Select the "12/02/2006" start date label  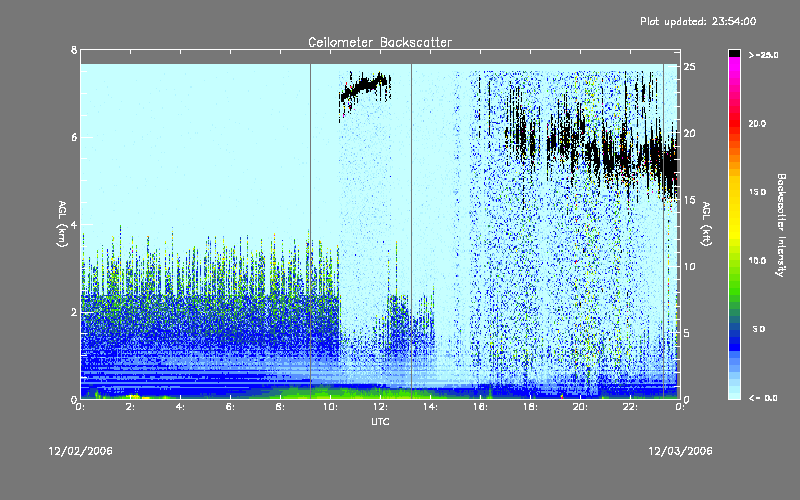tap(81, 451)
